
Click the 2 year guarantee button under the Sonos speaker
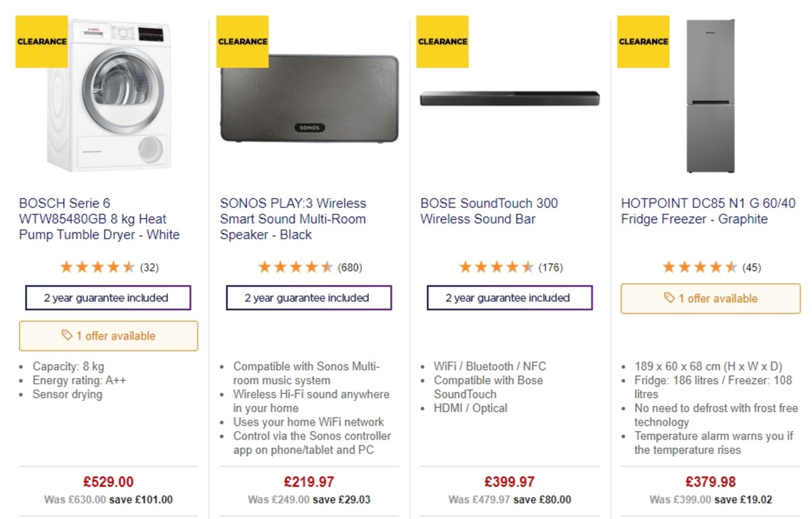309,298
